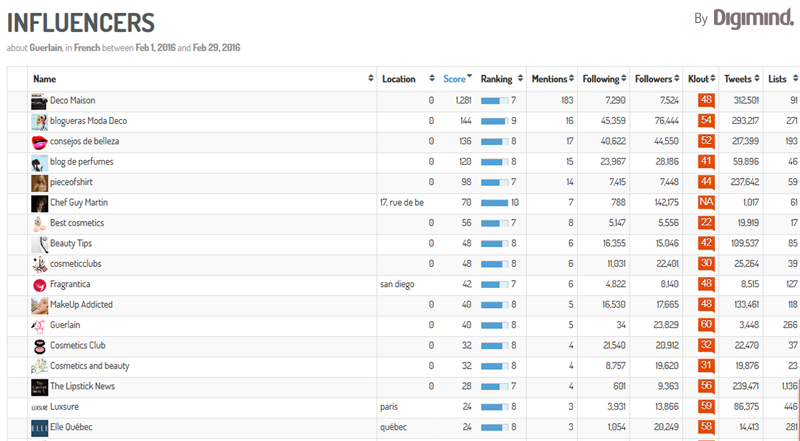Select followers value 76,444
This screenshot has width=800, height=441.
pos(667,121)
